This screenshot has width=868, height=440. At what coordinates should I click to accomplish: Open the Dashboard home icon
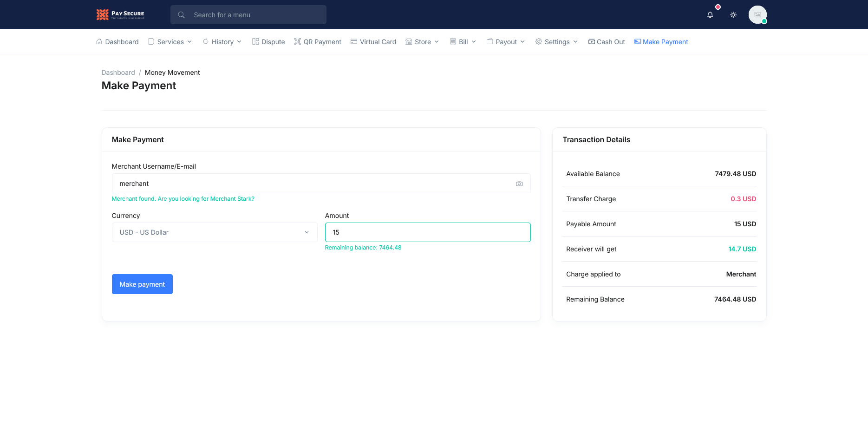click(x=99, y=41)
